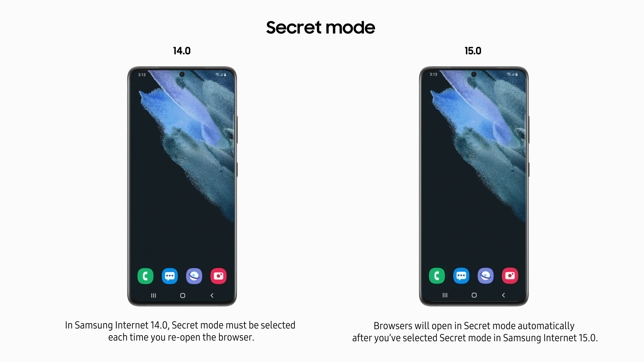The image size is (644, 362).
Task: Open the Camera app on left device
Action: (x=218, y=276)
